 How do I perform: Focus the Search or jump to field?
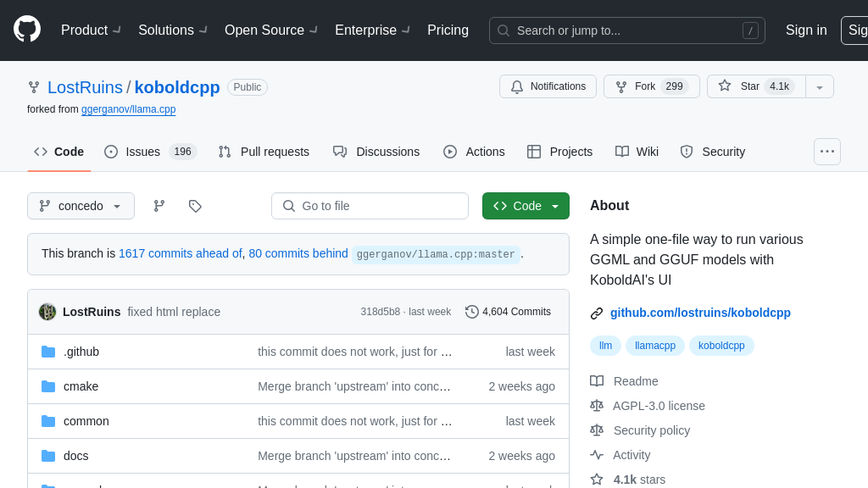627,30
